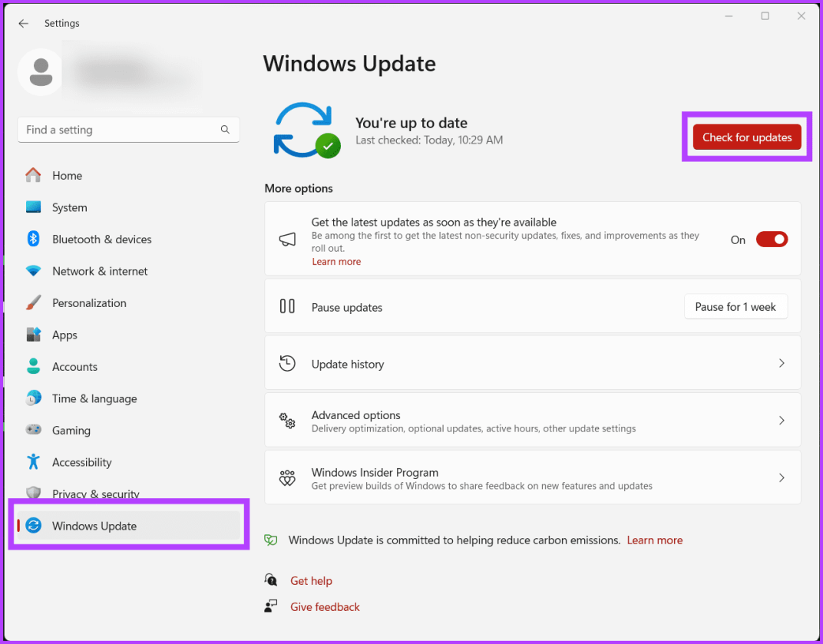The height and width of the screenshot is (644, 823).
Task: Toggle off latest updates availability
Action: (772, 239)
